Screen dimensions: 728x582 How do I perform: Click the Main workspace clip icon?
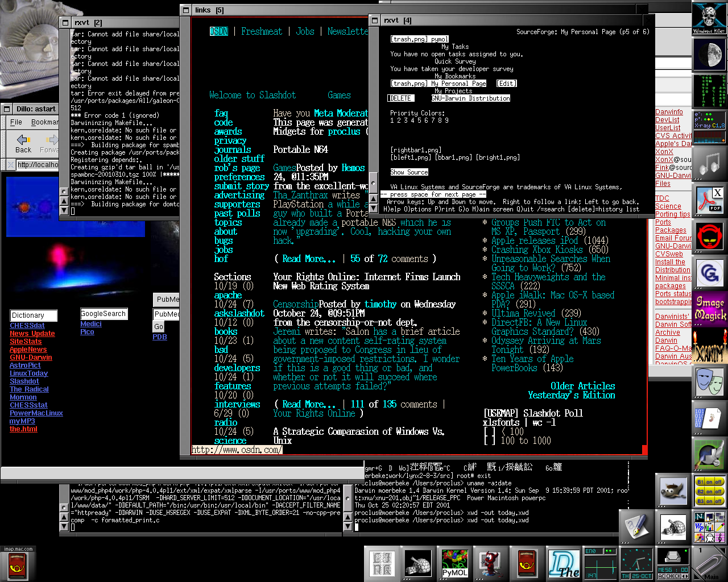pos(709,564)
